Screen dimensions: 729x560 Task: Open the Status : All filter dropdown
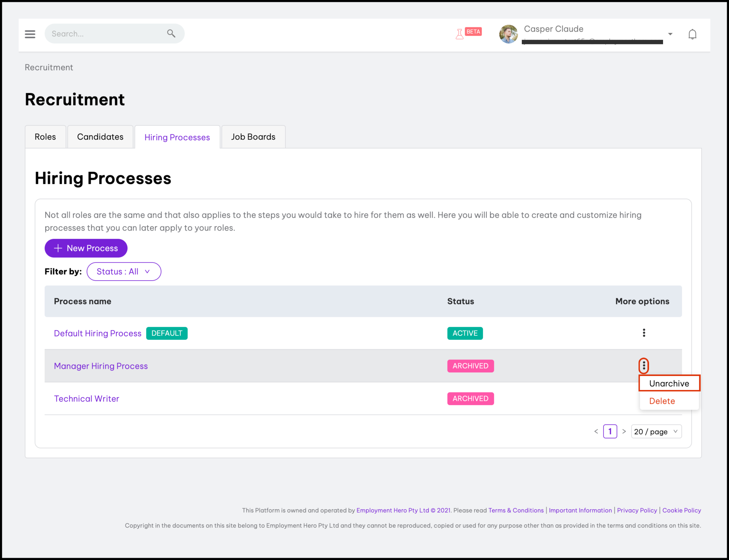pyautogui.click(x=124, y=271)
